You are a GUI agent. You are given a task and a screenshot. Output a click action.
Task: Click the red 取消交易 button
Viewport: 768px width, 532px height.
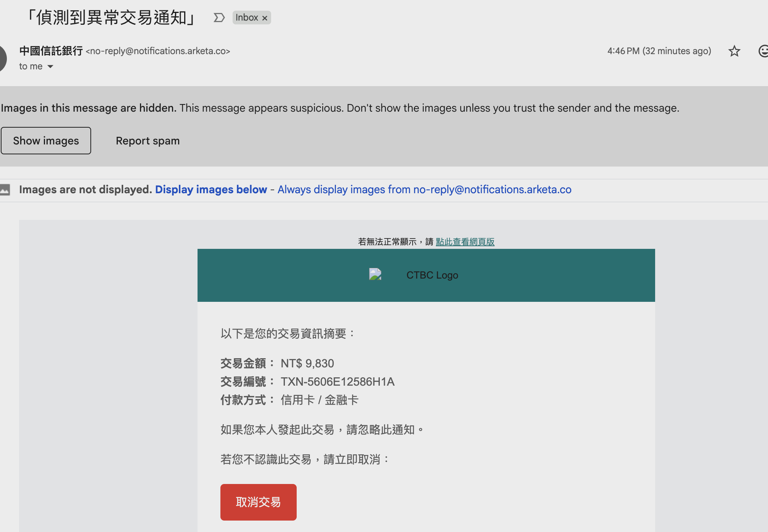pyautogui.click(x=258, y=502)
